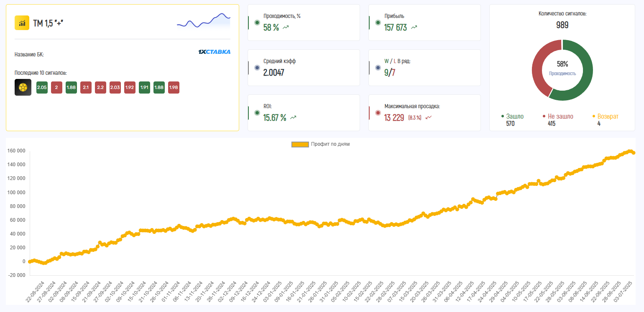Click the down-trend icon by Максимальная просадка

(428, 118)
